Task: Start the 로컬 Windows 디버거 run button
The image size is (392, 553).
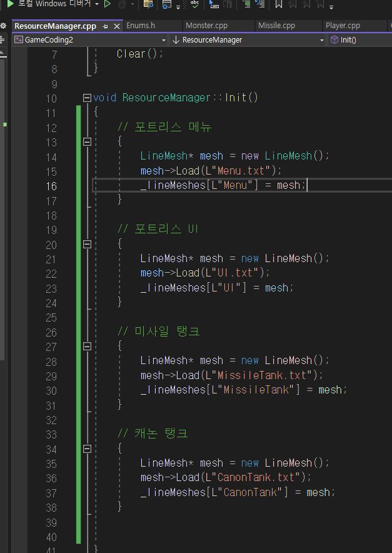Action: click(49, 4)
